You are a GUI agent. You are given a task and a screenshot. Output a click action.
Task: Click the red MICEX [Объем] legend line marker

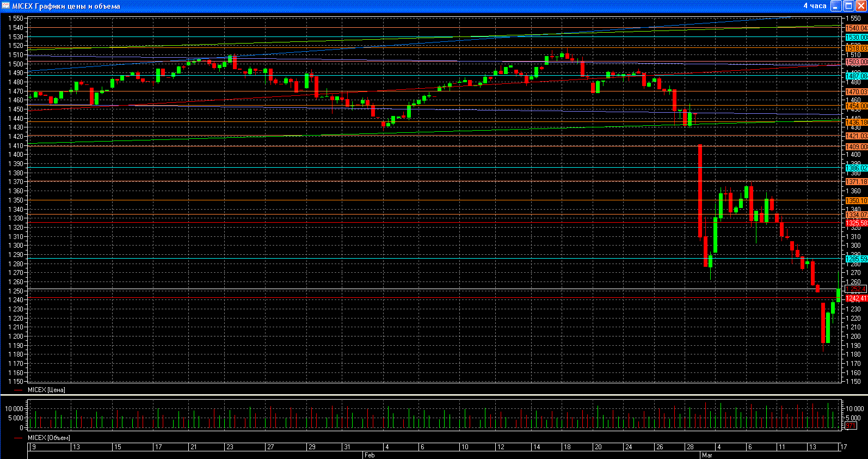[19, 438]
